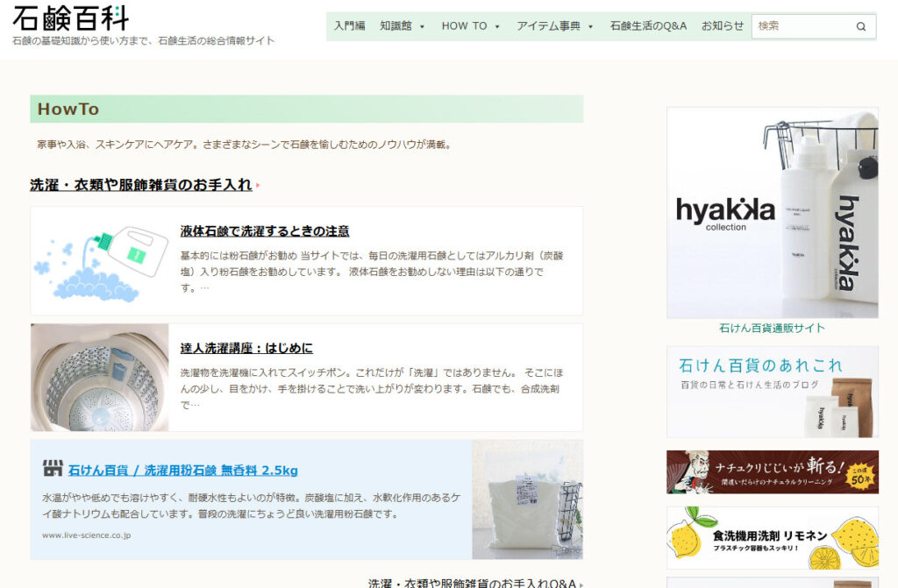
Task: Click the powder soap product photo
Action: point(527,499)
